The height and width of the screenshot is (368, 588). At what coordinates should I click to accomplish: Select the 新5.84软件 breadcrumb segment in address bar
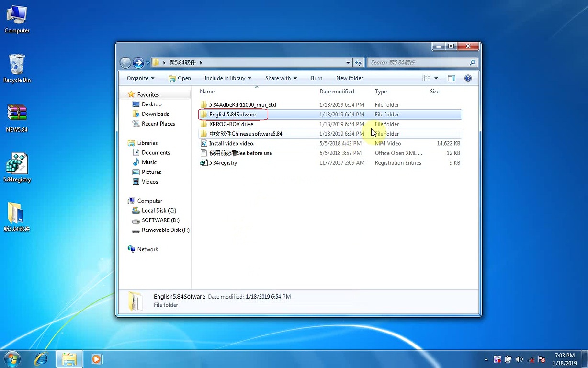pos(182,62)
